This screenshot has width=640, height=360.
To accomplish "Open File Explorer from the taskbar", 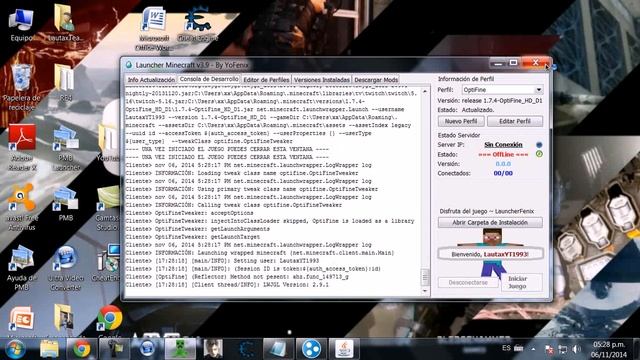I will coord(49,349).
